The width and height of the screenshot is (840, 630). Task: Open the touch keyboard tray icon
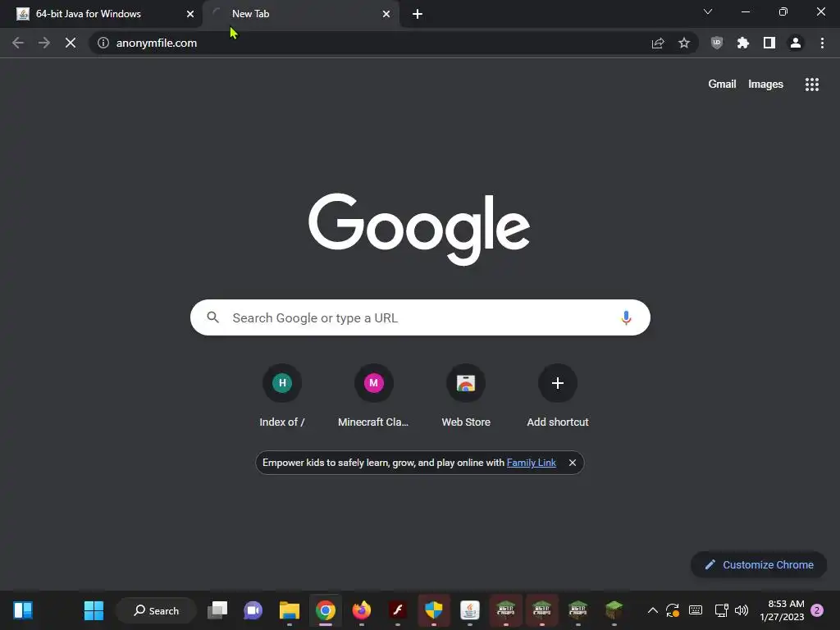[696, 610]
